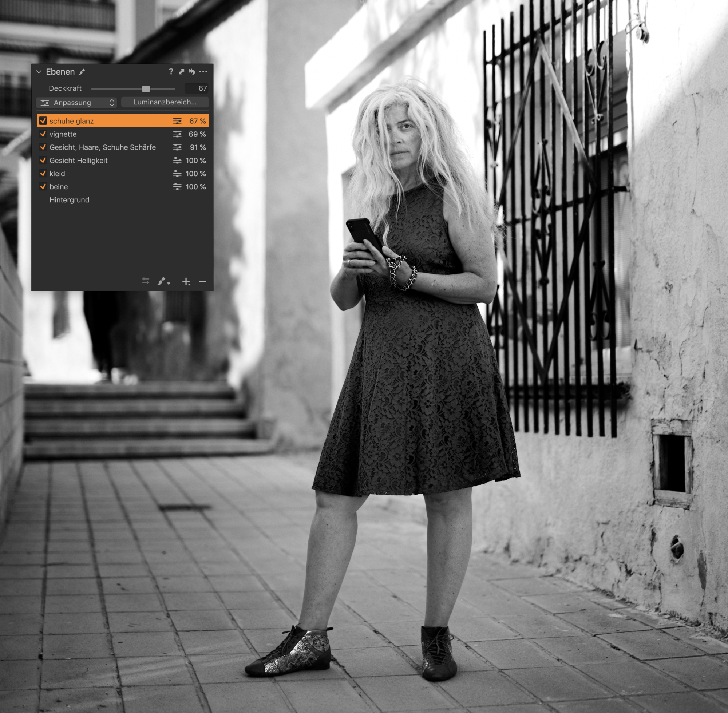Click adjustment sliders icon on schuhe glanz row
Screen dimensions: 728x713
[x=177, y=121]
